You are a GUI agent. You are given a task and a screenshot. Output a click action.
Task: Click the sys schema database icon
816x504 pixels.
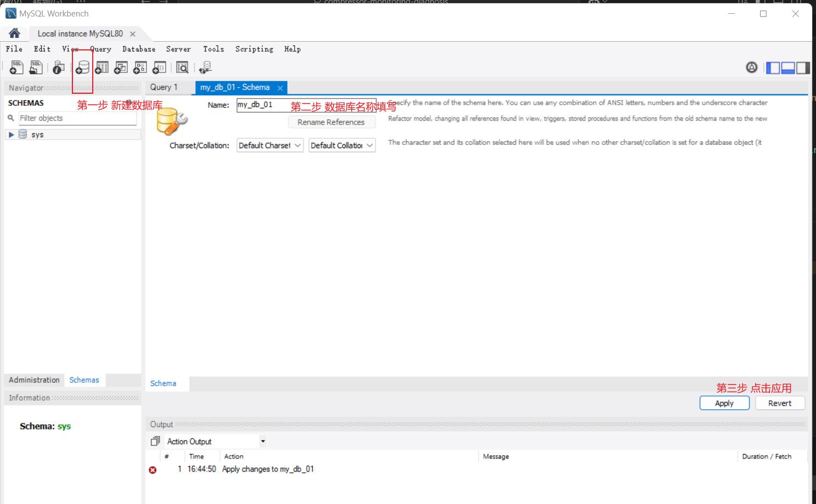23,134
